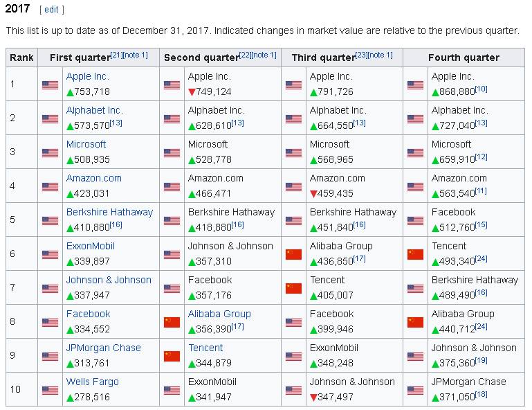The height and width of the screenshot is (410, 532).
Task: Click reference [24] after 440,712
Action: 481,327
